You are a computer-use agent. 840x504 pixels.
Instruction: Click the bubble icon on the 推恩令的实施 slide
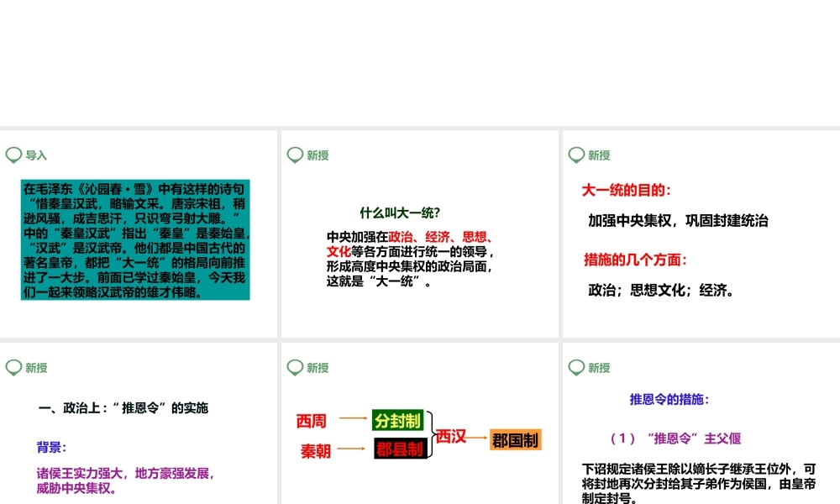13,367
